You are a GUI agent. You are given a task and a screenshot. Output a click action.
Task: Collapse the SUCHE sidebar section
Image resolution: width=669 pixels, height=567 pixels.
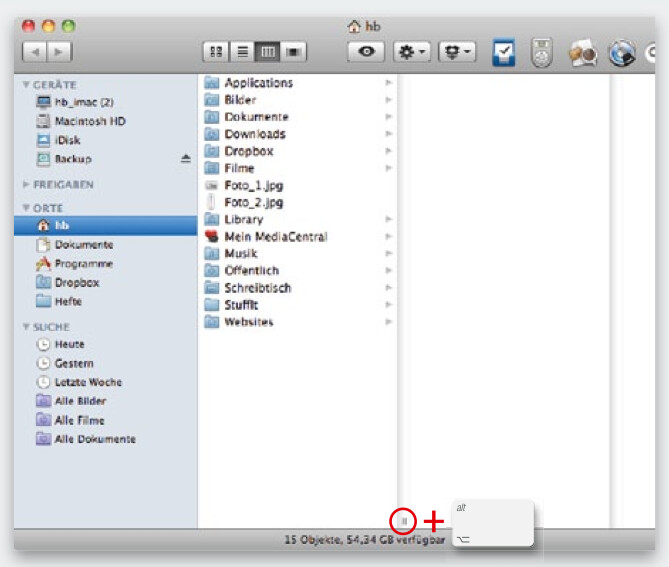coord(26,327)
